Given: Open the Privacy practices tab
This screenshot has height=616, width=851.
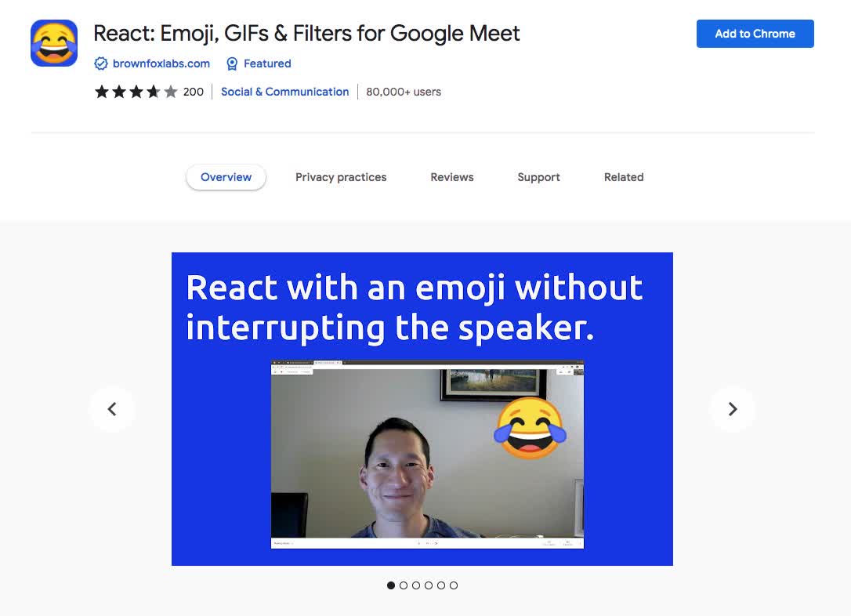Looking at the screenshot, I should [x=341, y=177].
